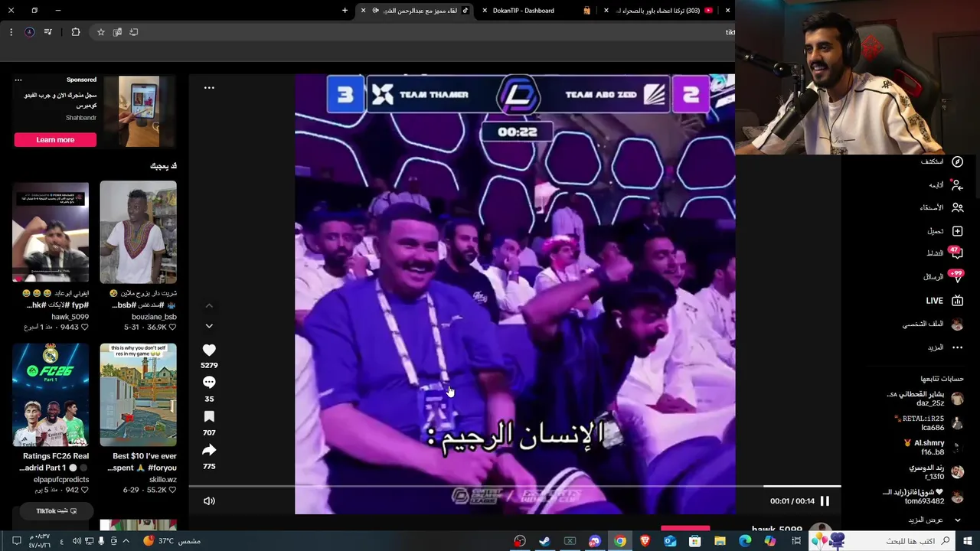Bookmark the video showing 707 saves
Screen dimensions: 980x551
point(209,416)
